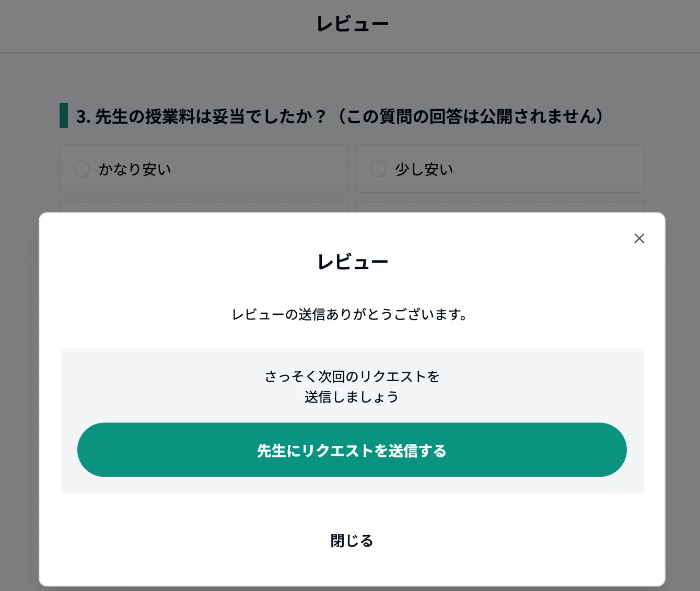Click the green marker bar beside question 3

pos(64,115)
